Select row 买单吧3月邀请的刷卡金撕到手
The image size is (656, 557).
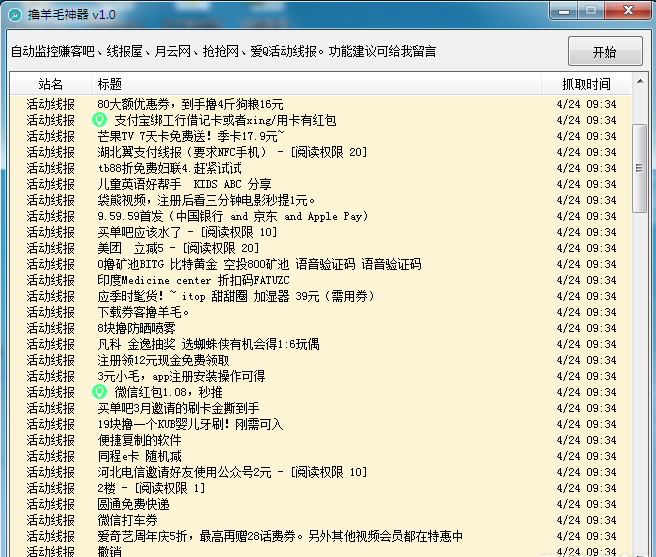tap(320, 408)
